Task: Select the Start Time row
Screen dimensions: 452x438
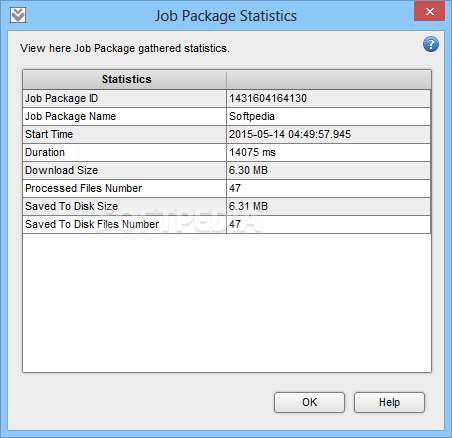Action: coord(227,134)
